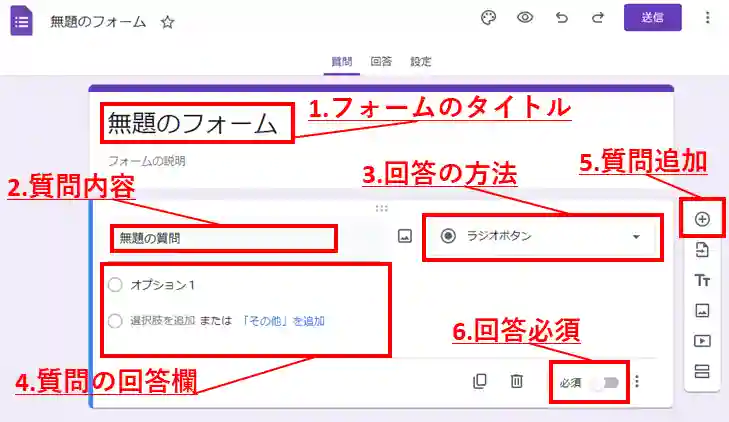Click the import questions icon
This screenshot has width=729, height=422.
point(702,249)
